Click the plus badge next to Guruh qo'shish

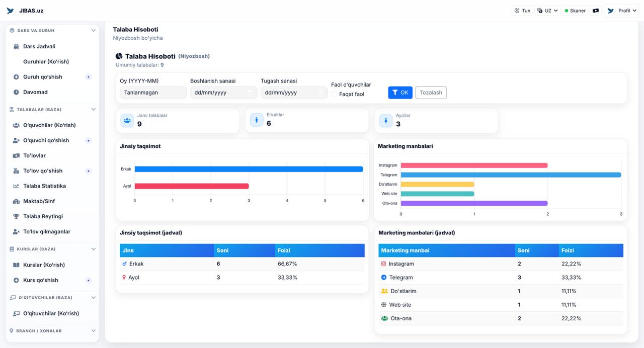pyautogui.click(x=89, y=77)
